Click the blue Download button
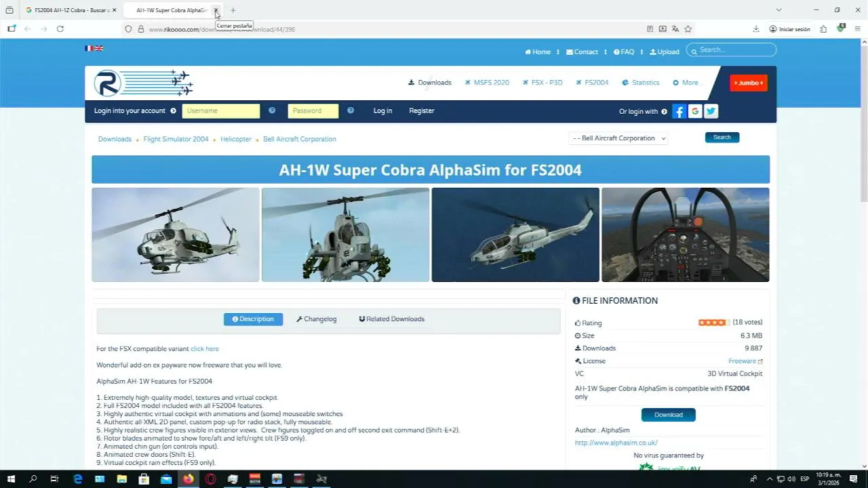 [x=669, y=415]
